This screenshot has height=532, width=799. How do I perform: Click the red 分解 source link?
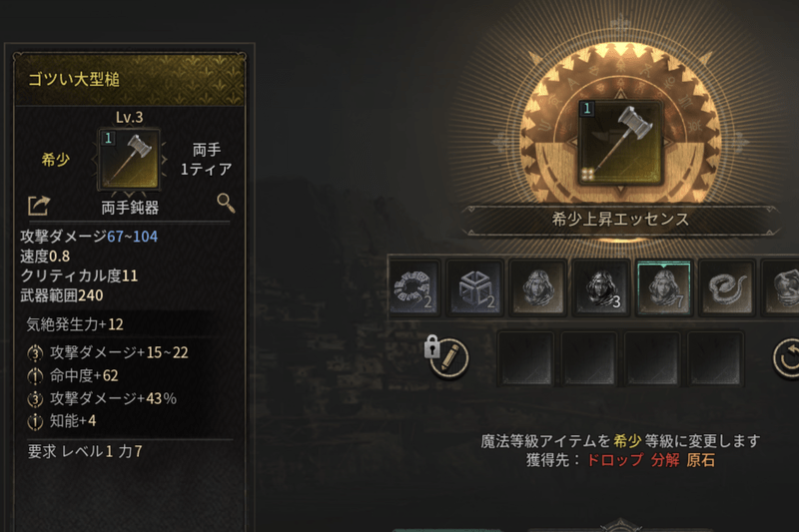pyautogui.click(x=665, y=460)
